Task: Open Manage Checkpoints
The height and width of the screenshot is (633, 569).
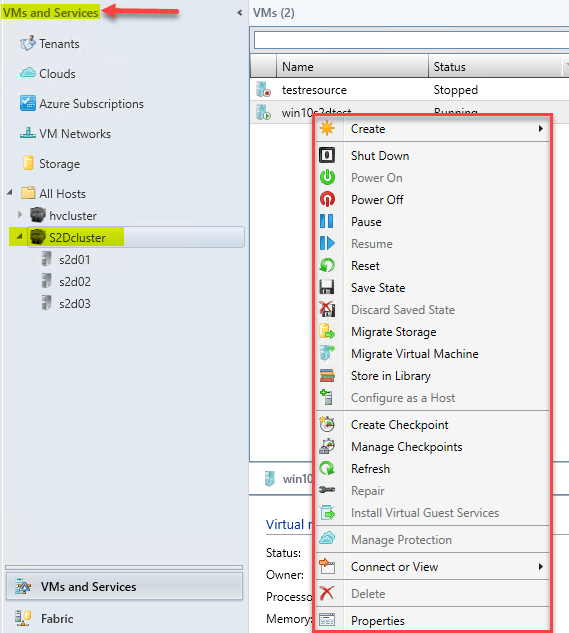Action: point(432,446)
